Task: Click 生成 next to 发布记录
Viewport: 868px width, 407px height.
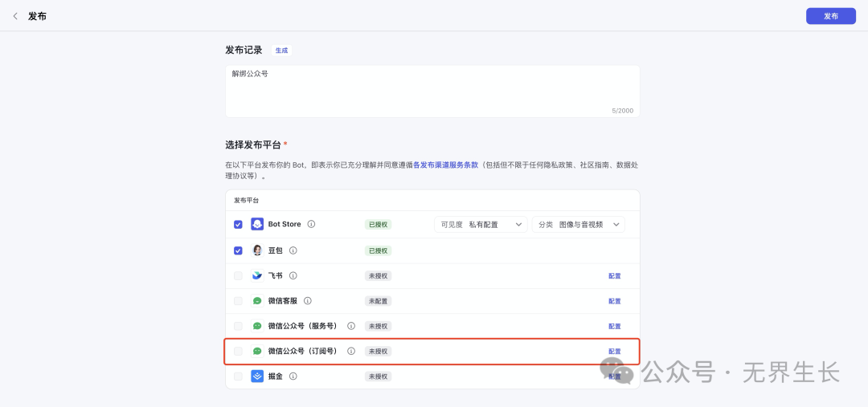Action: [x=281, y=51]
